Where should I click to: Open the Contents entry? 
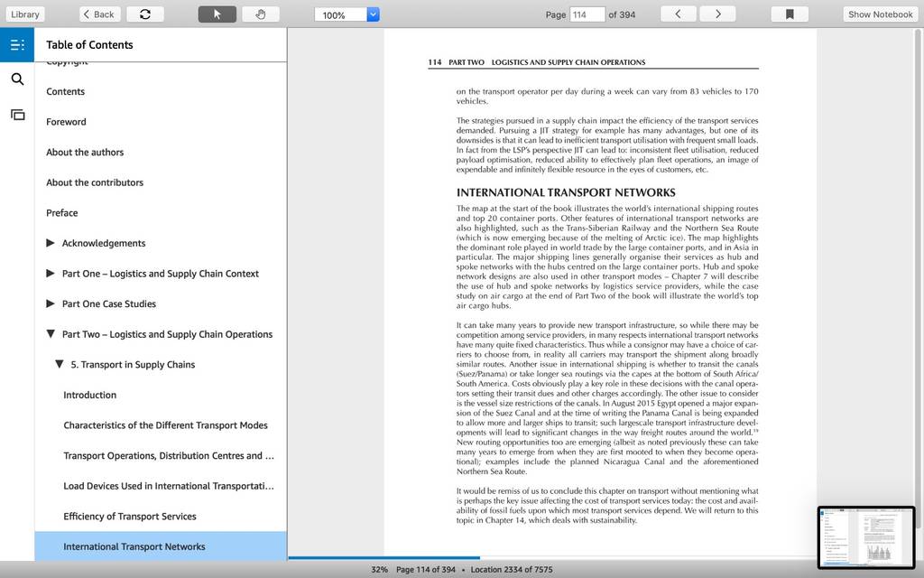(x=65, y=91)
